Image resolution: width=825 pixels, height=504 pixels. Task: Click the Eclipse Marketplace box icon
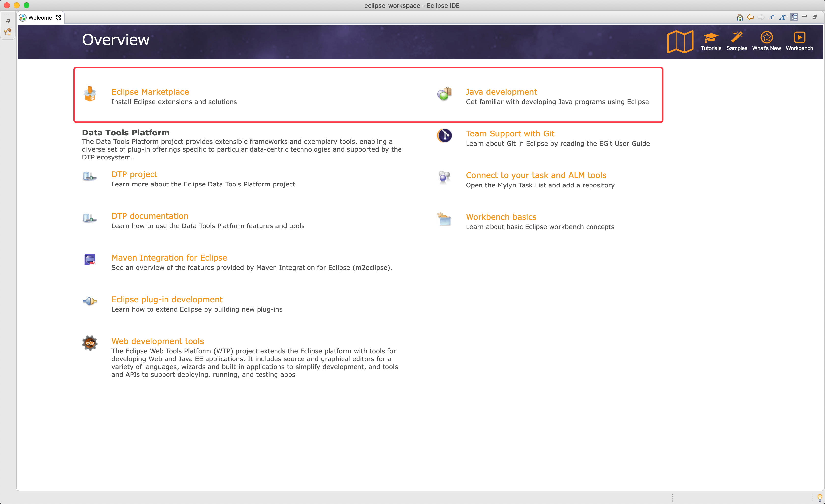tap(90, 94)
